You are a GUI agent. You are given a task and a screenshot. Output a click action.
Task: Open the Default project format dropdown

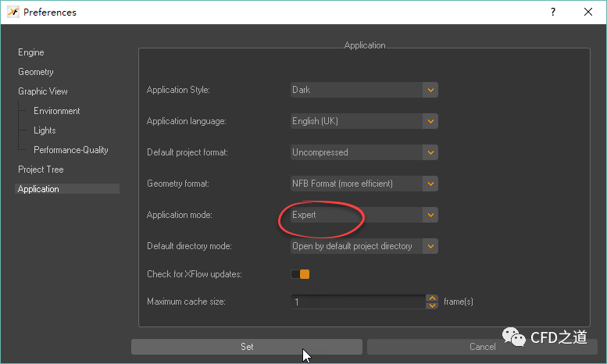363,152
